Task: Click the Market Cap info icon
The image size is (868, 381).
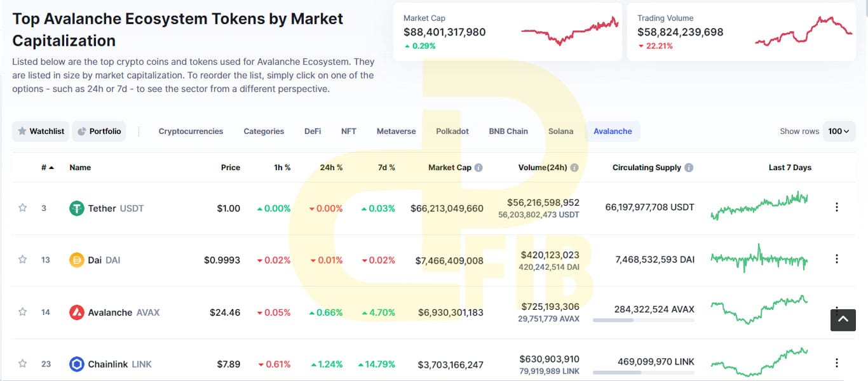Action: point(478,168)
